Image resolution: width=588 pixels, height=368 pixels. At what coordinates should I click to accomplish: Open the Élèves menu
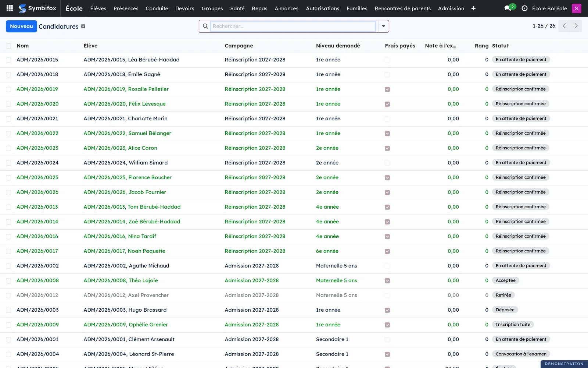point(98,8)
